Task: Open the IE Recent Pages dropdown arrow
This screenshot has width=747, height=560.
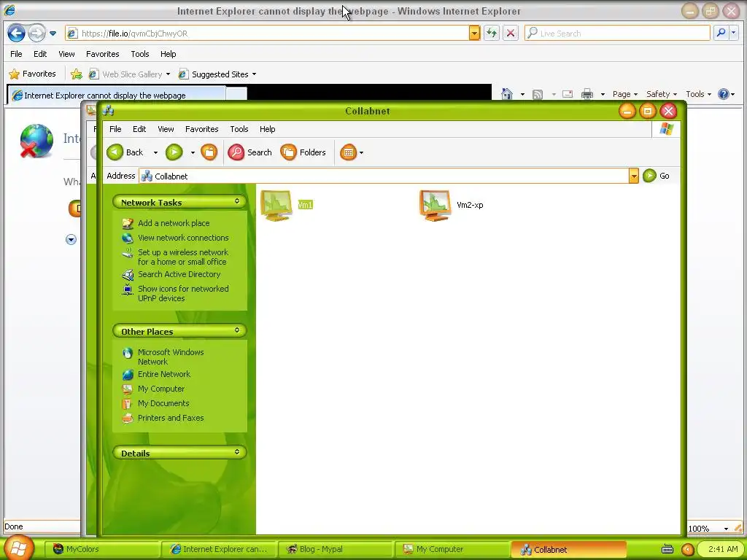Action: point(53,34)
